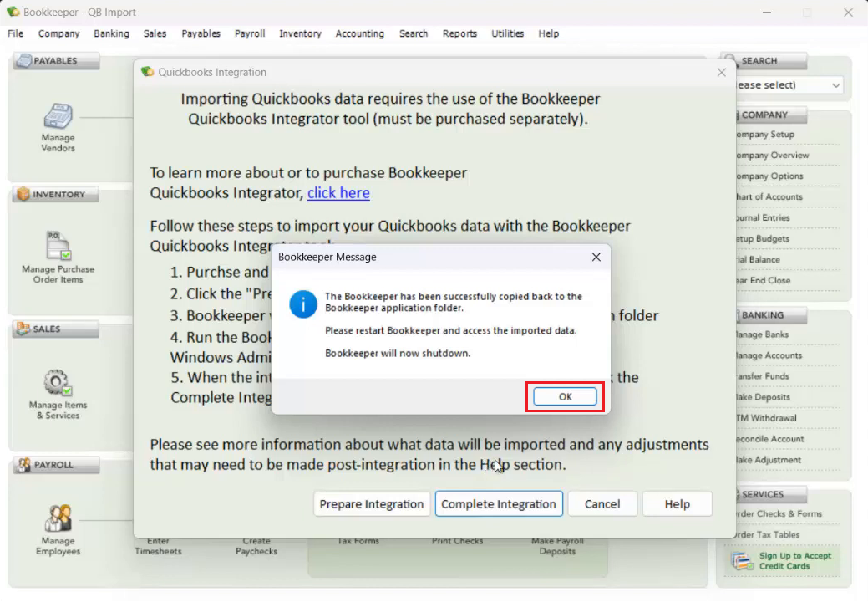Open the Manage Employees people icon
Viewport: 868px width, 602px height.
[x=58, y=518]
